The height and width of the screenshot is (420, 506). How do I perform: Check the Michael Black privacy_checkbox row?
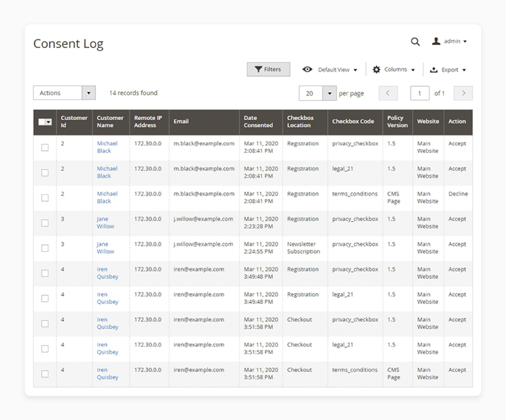(x=45, y=148)
